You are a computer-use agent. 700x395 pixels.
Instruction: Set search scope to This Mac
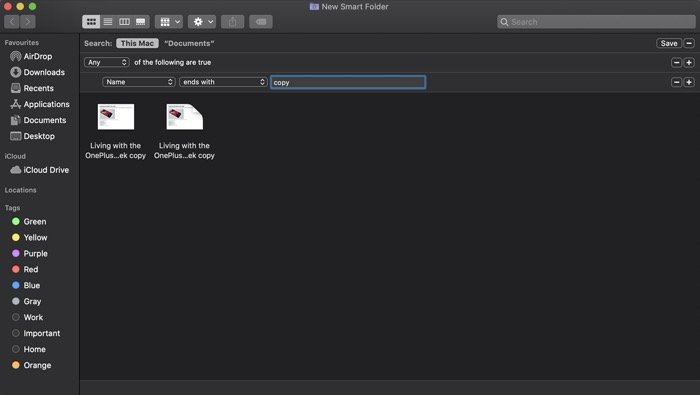(138, 43)
